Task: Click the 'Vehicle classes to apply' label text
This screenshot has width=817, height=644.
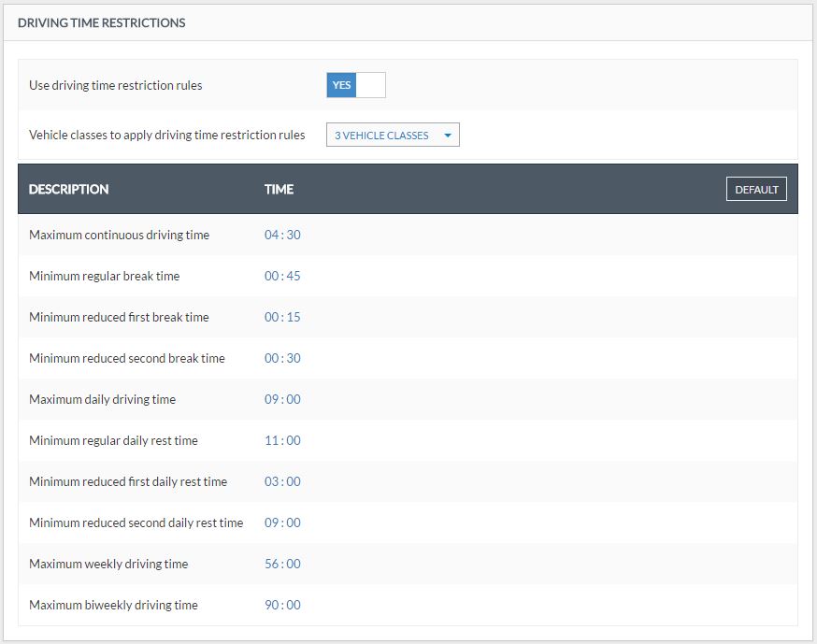Action: click(166, 136)
